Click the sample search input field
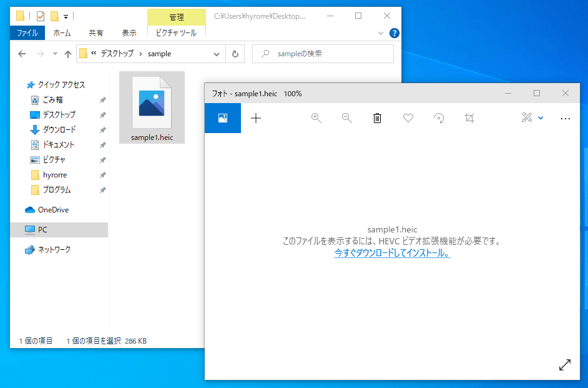Image resolution: width=588 pixels, height=388 pixels. [323, 54]
